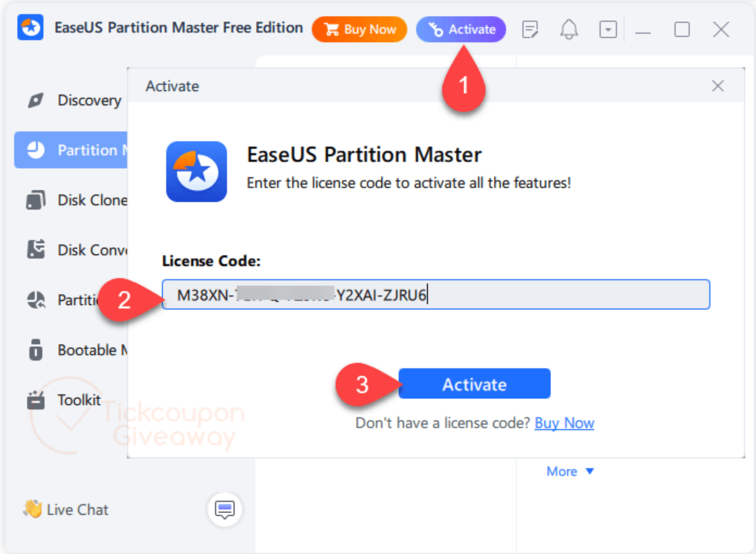Click the Live Chat label

[x=77, y=510]
